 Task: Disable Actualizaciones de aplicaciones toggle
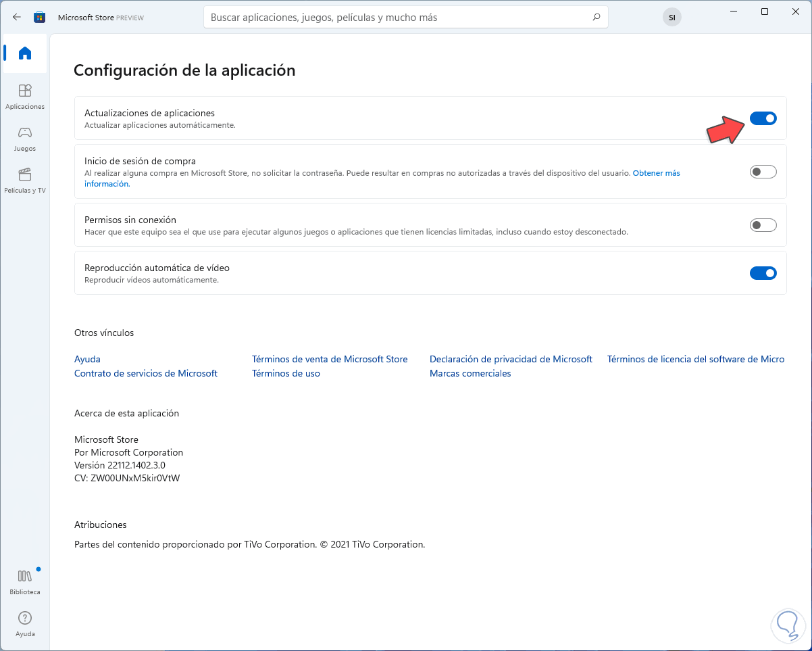763,118
